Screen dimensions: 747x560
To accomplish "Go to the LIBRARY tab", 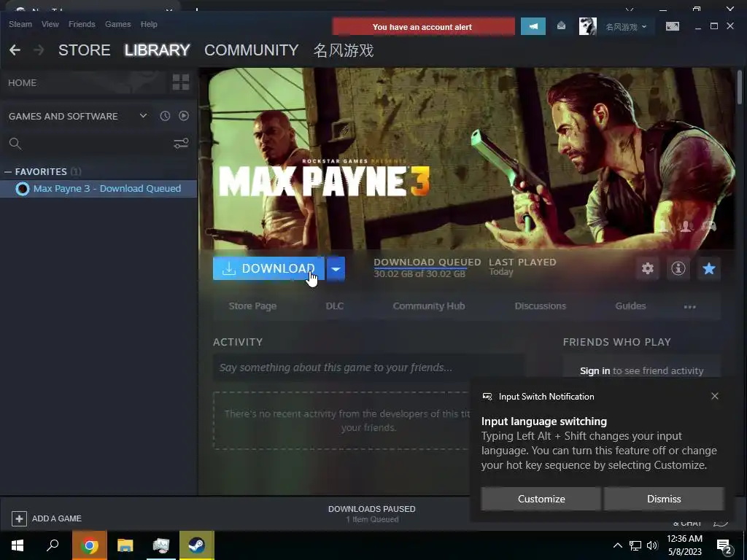I will pyautogui.click(x=158, y=50).
